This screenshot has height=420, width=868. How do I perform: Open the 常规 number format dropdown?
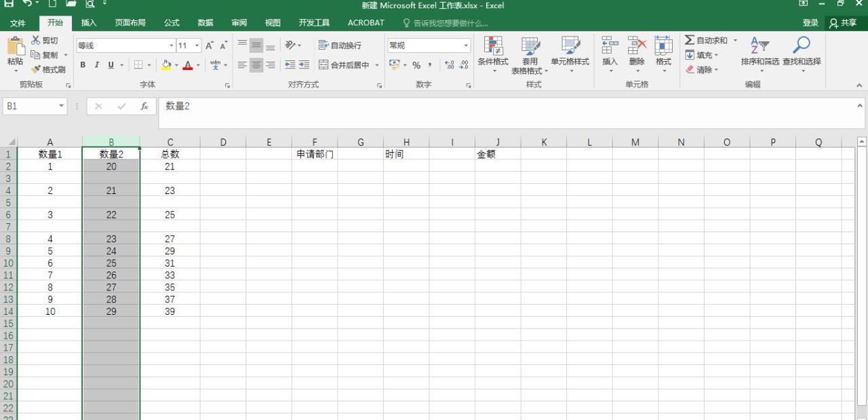point(466,45)
